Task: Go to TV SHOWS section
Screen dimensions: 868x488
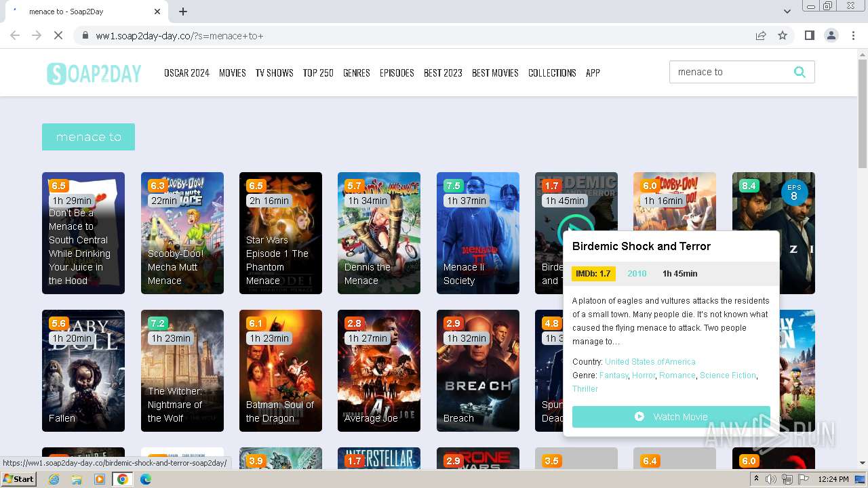Action: coord(274,73)
